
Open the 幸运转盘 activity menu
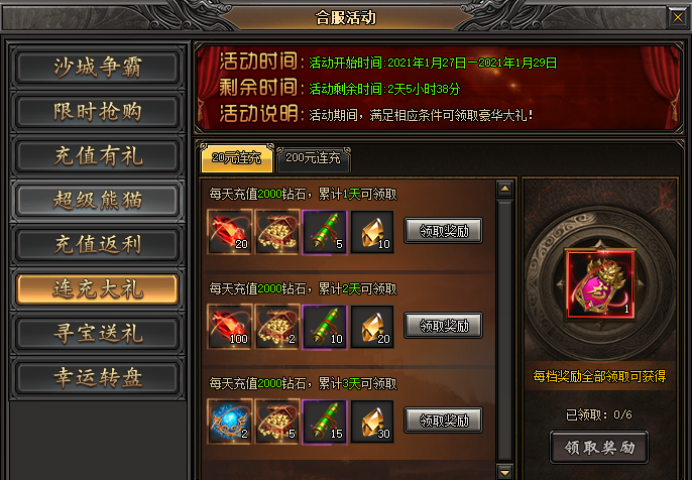[x=97, y=378]
